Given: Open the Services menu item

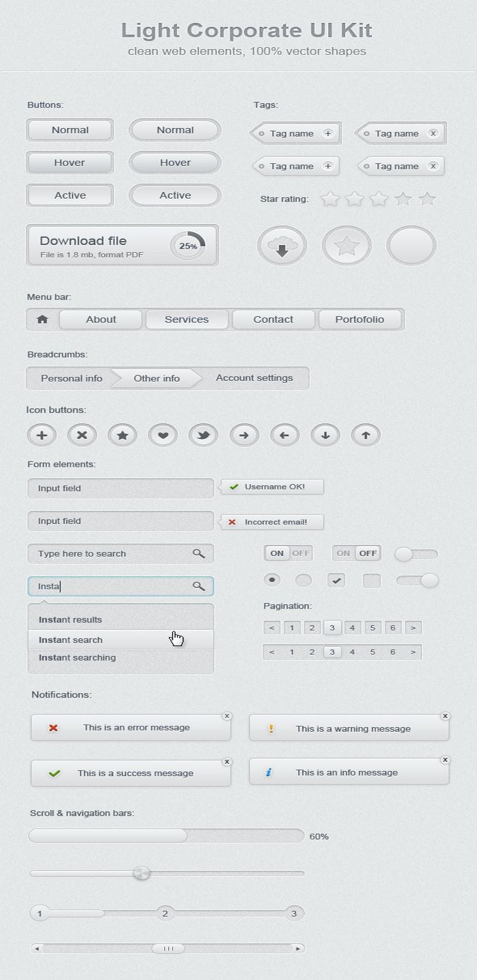Looking at the screenshot, I should [187, 319].
